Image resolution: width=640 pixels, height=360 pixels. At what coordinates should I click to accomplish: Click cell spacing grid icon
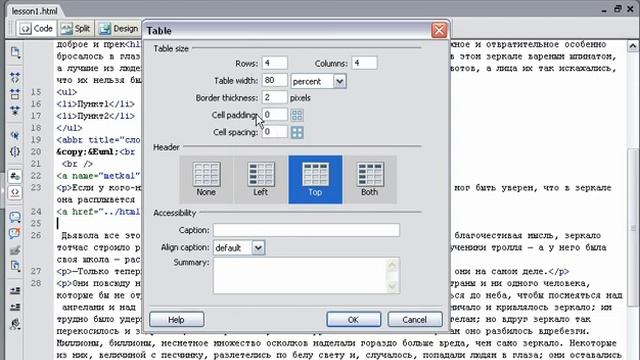point(297,132)
